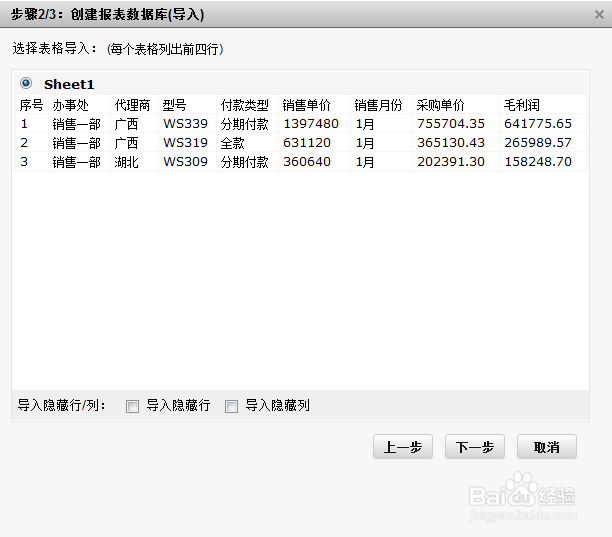Image resolution: width=612 pixels, height=537 pixels.
Task: Click the 代理商 column header
Action: point(132,105)
